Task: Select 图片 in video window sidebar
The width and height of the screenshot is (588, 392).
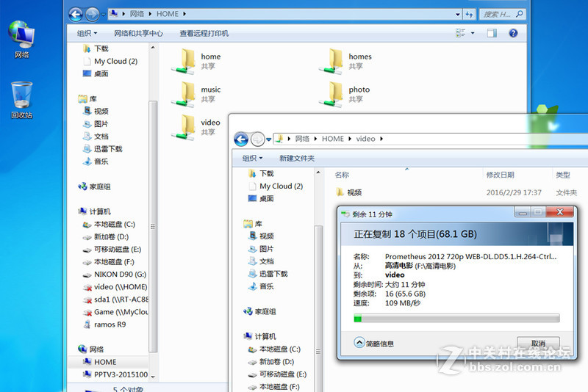Action: click(261, 249)
